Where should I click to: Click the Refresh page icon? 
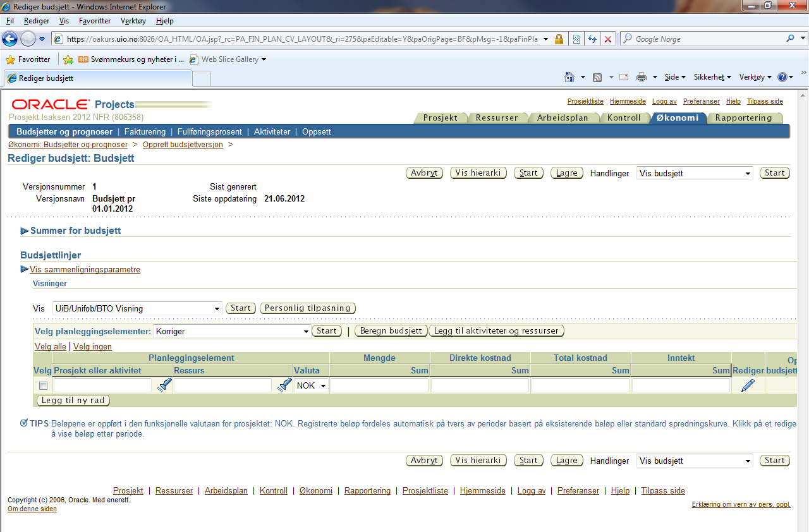[592, 39]
